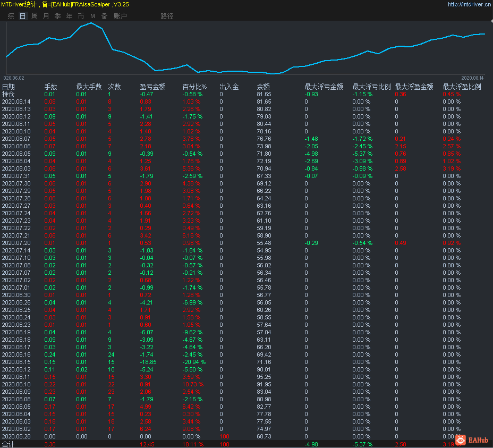Switch to the 周 weekly tab
493x448 pixels.
tap(35, 16)
